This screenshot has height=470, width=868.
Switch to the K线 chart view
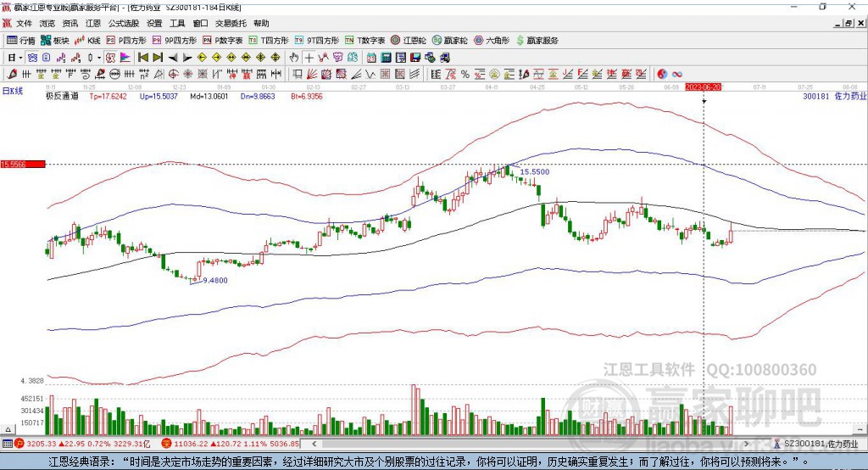pyautogui.click(x=87, y=41)
